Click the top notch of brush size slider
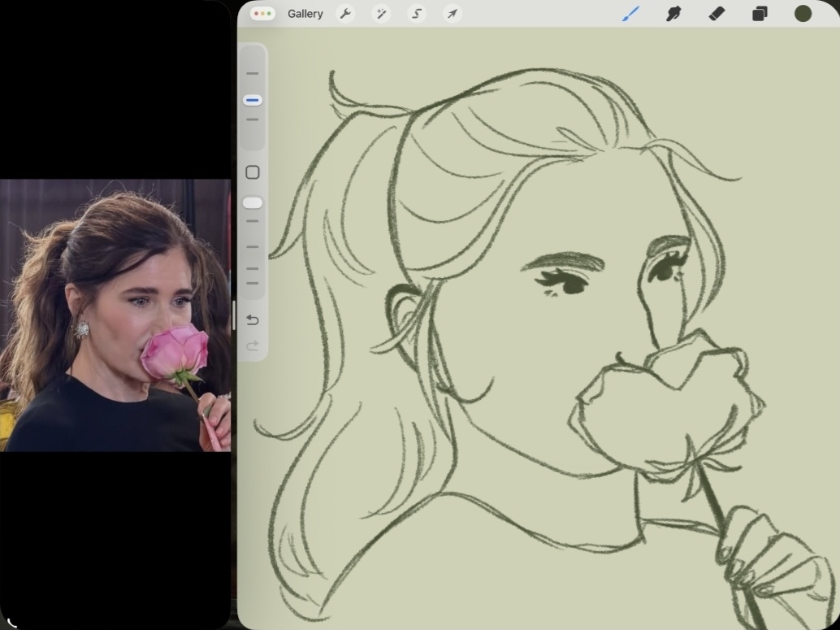 pyautogui.click(x=253, y=74)
